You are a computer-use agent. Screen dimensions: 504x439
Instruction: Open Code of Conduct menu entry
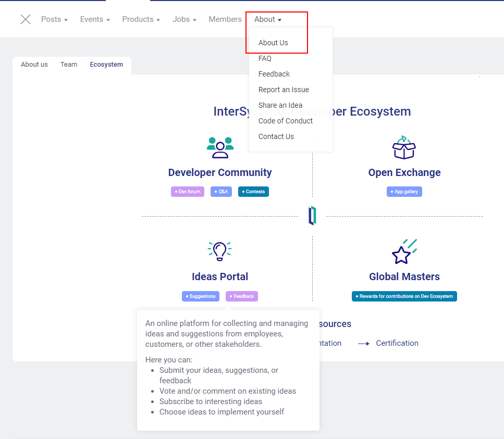pos(286,121)
